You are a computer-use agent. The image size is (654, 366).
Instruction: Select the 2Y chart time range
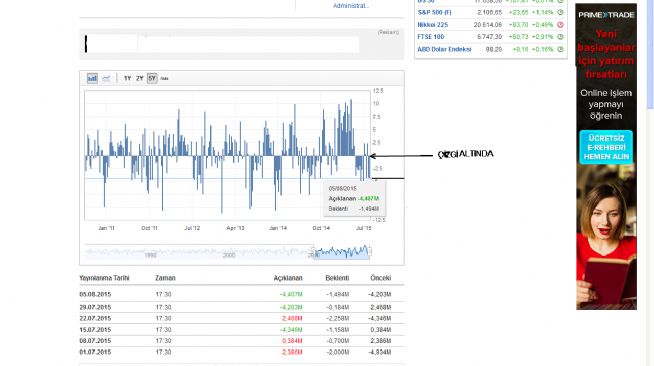(x=140, y=78)
